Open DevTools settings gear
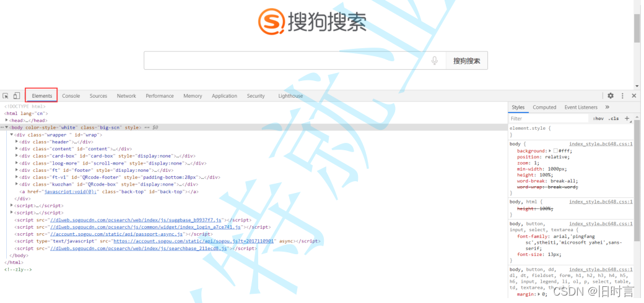Image resolution: width=644 pixels, height=303 pixels. click(x=611, y=95)
